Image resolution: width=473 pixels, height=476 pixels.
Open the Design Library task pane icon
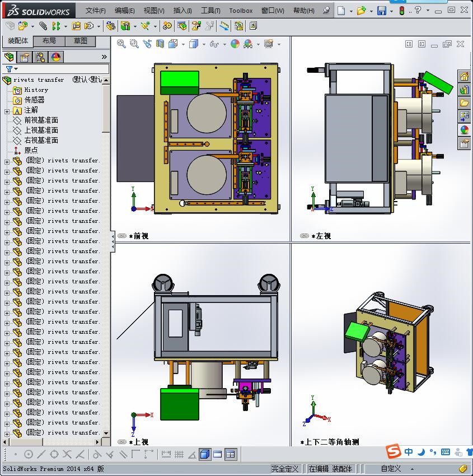click(x=464, y=90)
